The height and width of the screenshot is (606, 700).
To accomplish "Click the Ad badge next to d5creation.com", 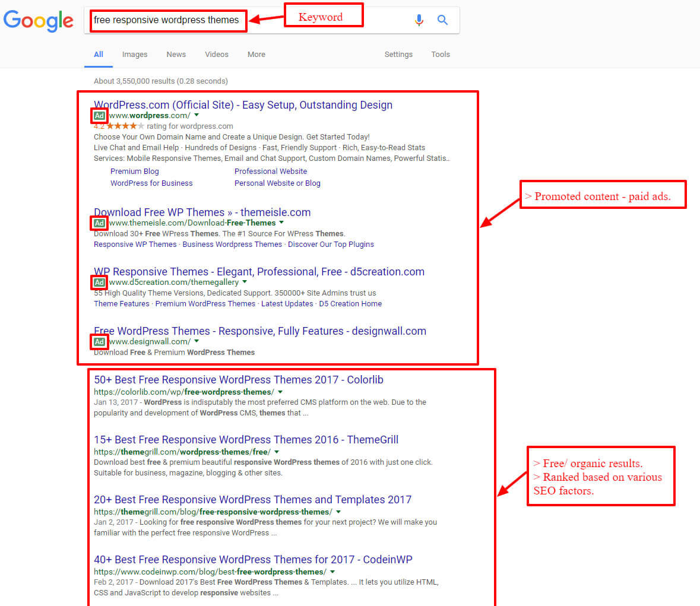I will pyautogui.click(x=99, y=283).
